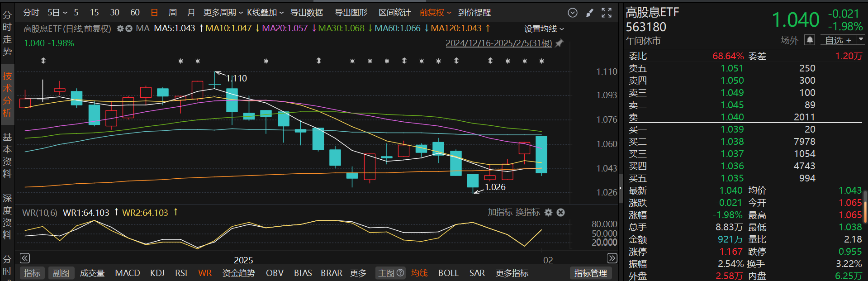Screen dimensions: 868x281
Task: Expand 更多 sub-chart indicators
Action: pyautogui.click(x=358, y=273)
